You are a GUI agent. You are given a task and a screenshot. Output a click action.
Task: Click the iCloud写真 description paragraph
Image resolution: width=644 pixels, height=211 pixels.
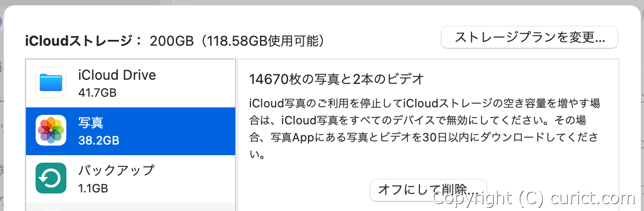pyautogui.click(x=425, y=129)
